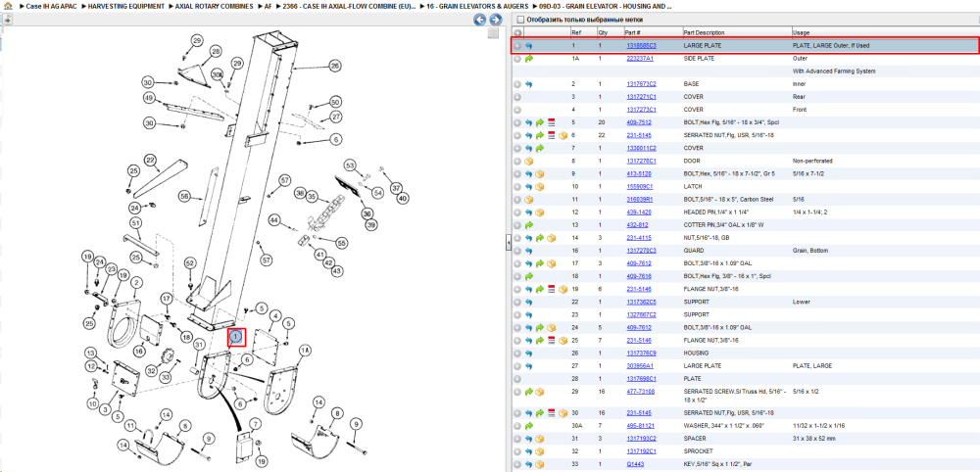Image resolution: width=980 pixels, height=472 pixels.
Task: Click green arrow icon on WASHER row
Action: (529, 425)
